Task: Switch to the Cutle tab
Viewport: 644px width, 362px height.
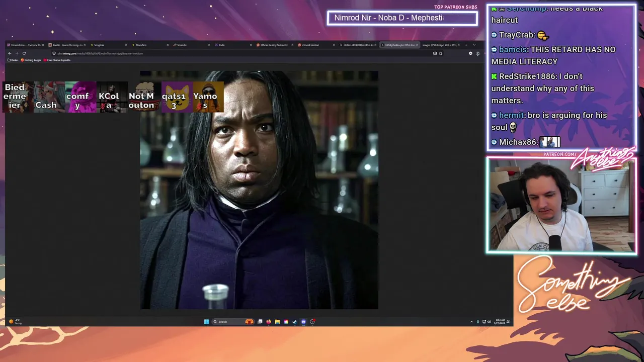Action: [x=232, y=45]
